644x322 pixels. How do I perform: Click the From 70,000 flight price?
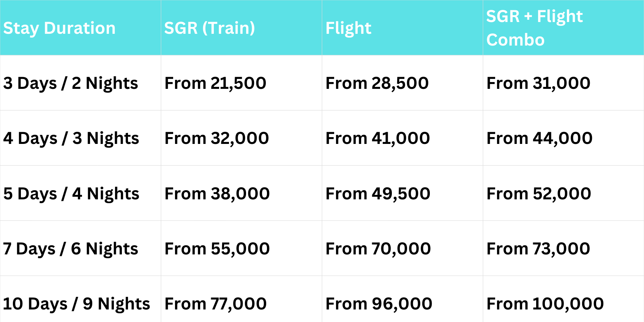378,249
